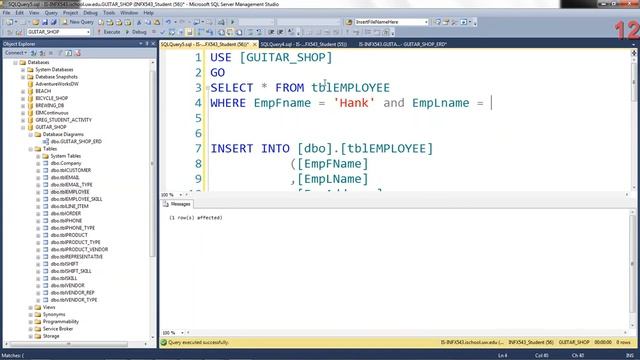Screen dimensions: 640x360
Task: Select the AdventureWorksDW database
Action: 57,84
